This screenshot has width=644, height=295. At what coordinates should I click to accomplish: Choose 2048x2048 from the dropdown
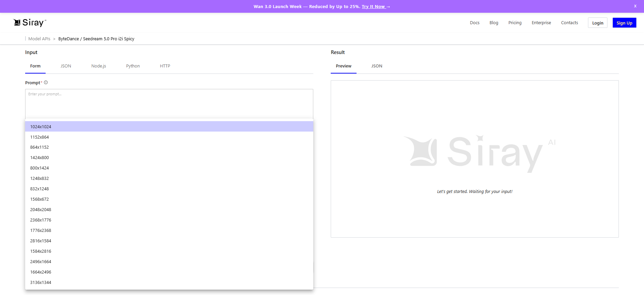(x=169, y=210)
